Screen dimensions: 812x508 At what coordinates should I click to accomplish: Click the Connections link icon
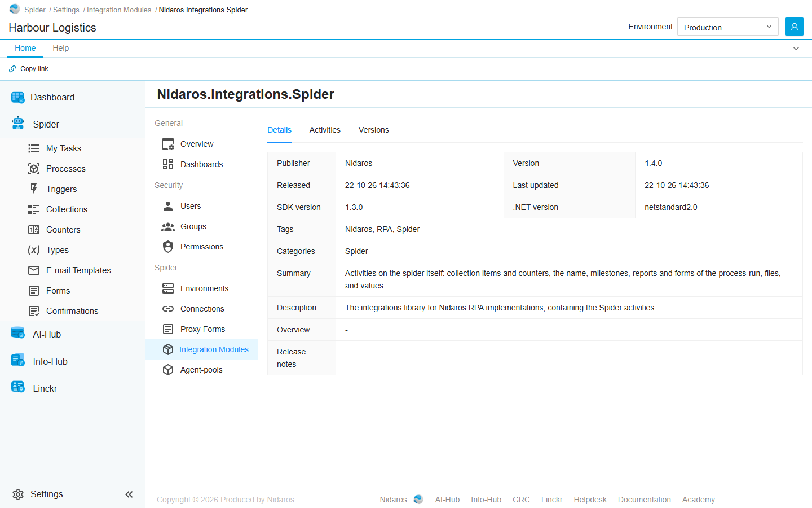[168, 309]
